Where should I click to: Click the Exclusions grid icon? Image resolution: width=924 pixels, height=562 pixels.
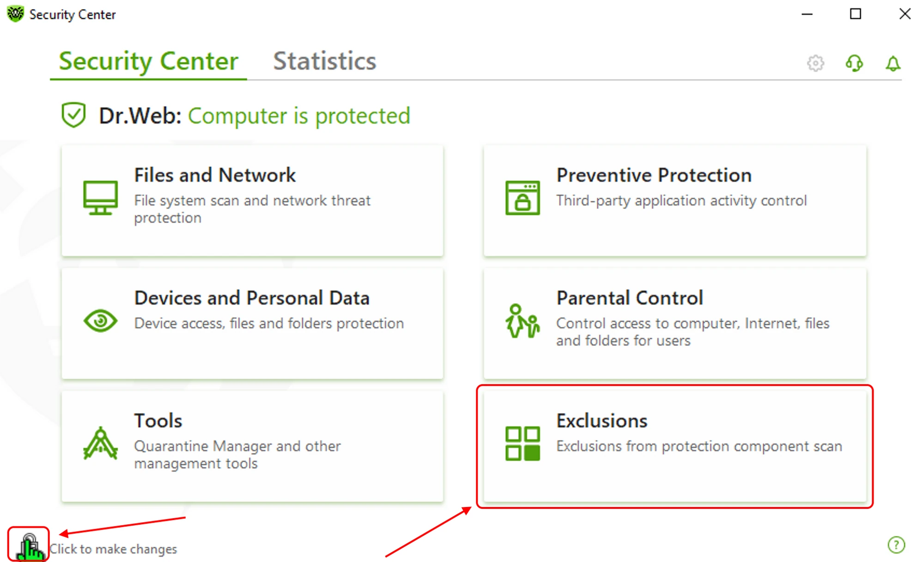(x=523, y=444)
